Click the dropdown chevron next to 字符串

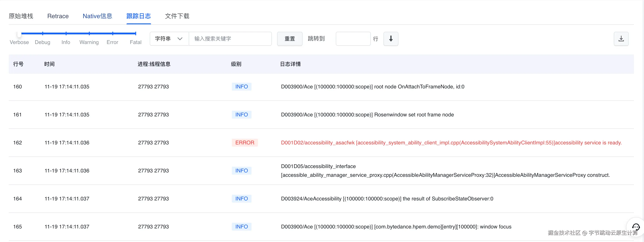point(180,39)
